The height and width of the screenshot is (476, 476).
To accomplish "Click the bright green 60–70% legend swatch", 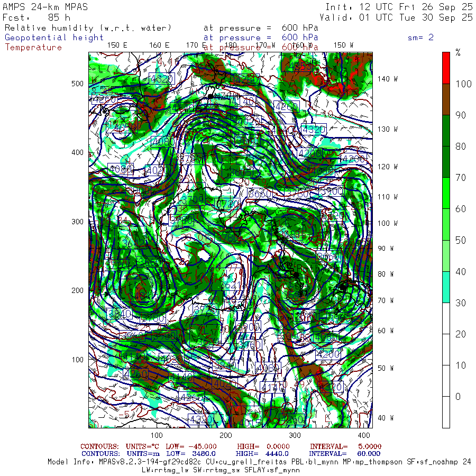I will [446, 193].
